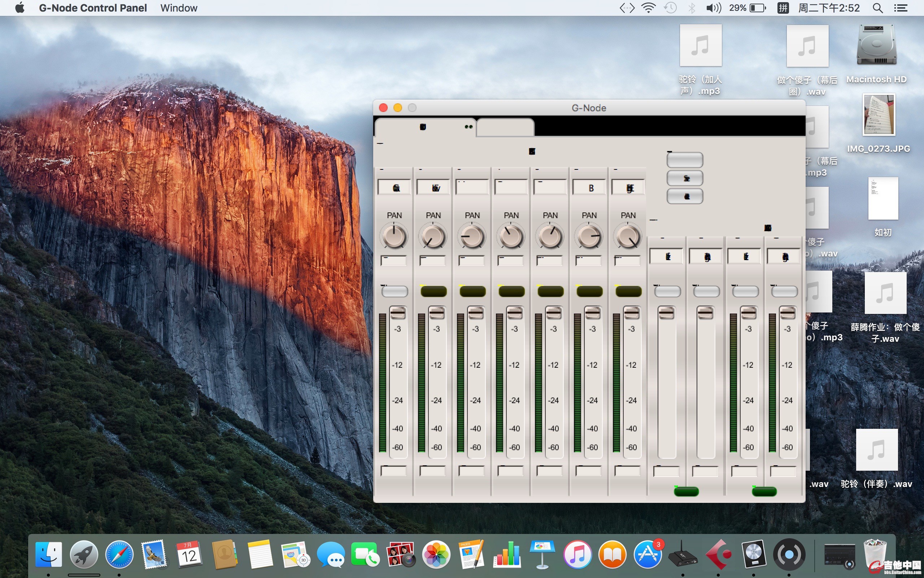
Task: Open Safari compass icon in dock
Action: point(119,554)
